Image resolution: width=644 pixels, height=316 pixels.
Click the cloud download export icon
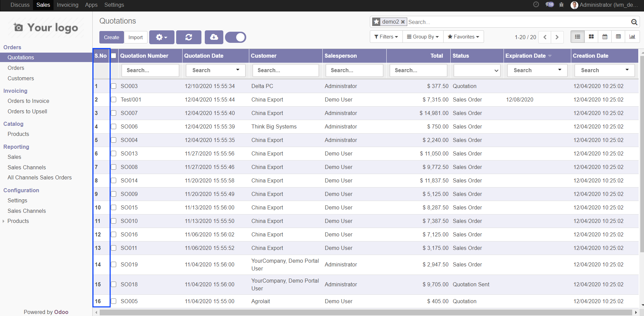(214, 37)
